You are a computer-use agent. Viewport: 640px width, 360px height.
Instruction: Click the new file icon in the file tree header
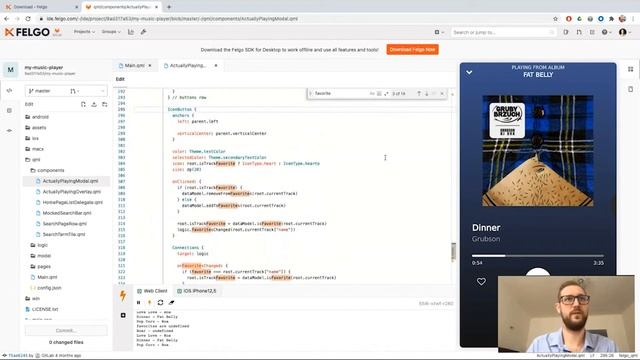pos(83,104)
